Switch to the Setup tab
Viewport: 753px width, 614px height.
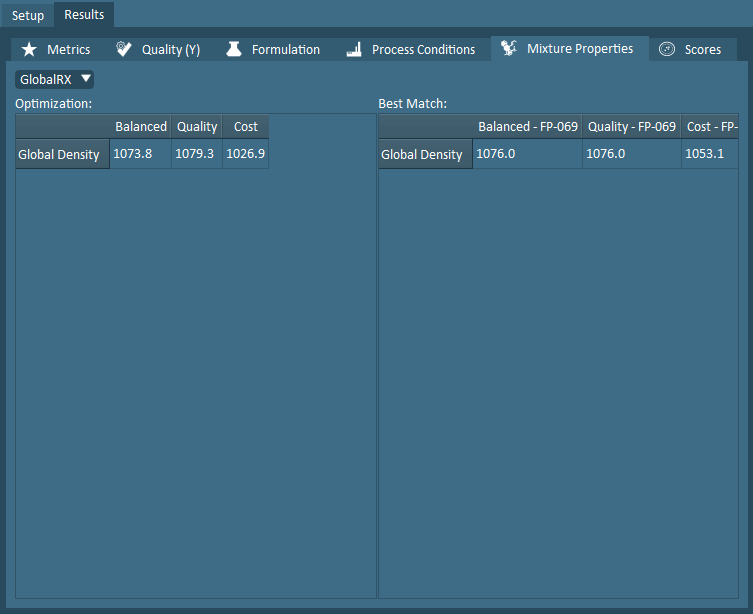28,15
